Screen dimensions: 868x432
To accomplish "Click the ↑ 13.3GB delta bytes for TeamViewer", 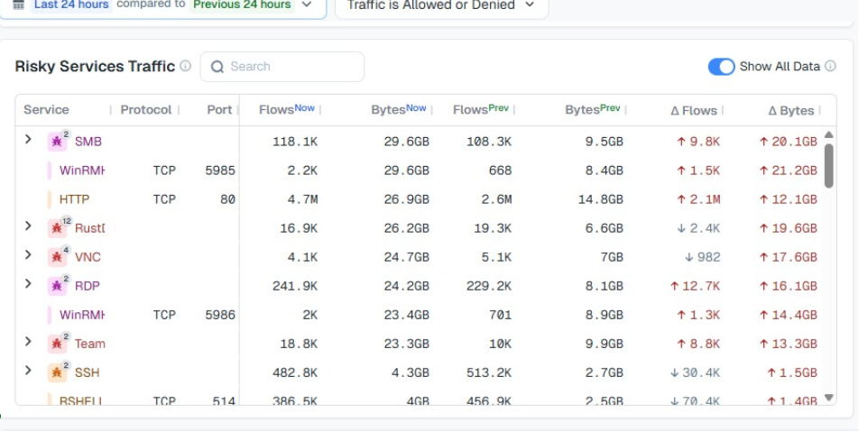I will click(789, 344).
